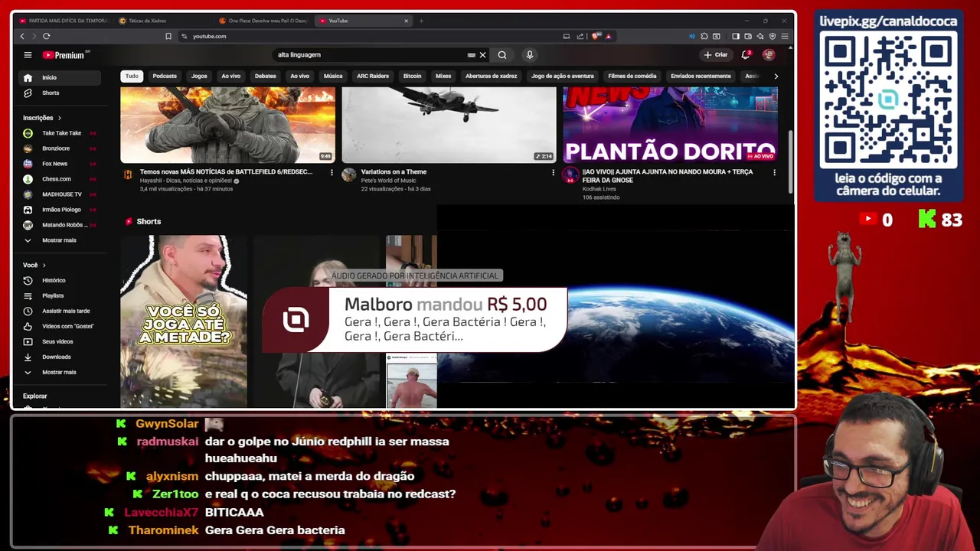Screen dimensions: 980x551
Task: Select the Debates filter chip
Action: 265,76
